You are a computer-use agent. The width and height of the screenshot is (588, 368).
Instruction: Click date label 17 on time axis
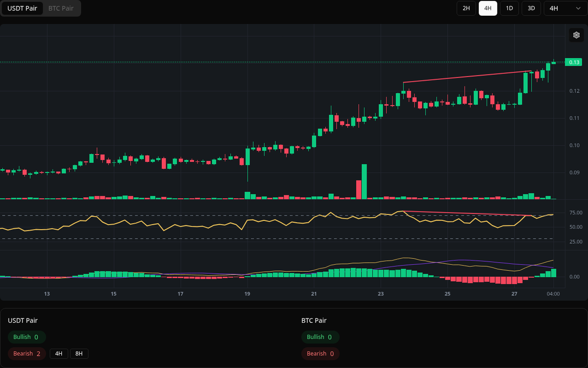coord(180,294)
